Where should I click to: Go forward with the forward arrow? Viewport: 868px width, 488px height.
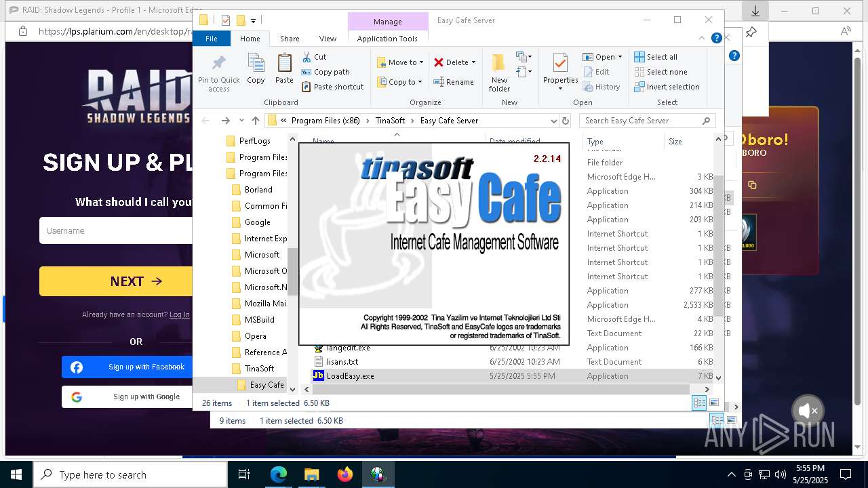(x=226, y=121)
